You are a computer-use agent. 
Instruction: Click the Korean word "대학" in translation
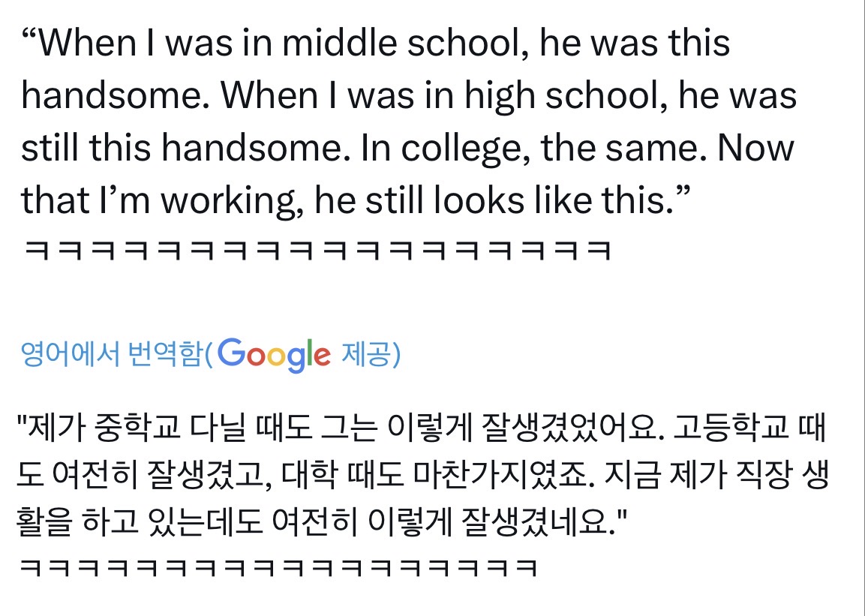[x=299, y=473]
